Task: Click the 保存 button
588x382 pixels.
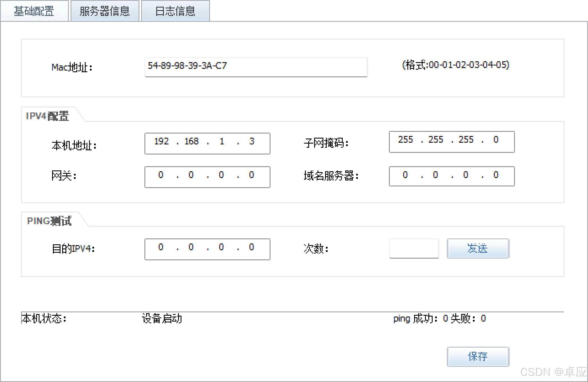Action: [x=478, y=357]
